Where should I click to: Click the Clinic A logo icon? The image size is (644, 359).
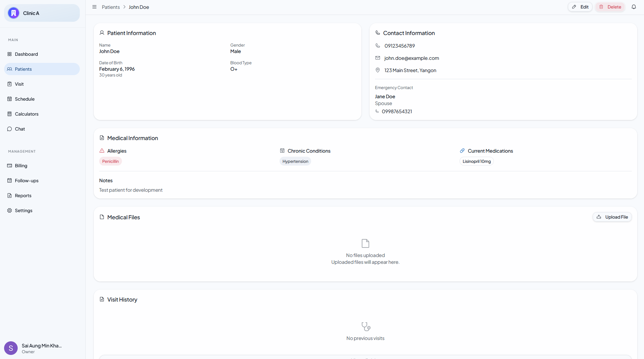14,13
